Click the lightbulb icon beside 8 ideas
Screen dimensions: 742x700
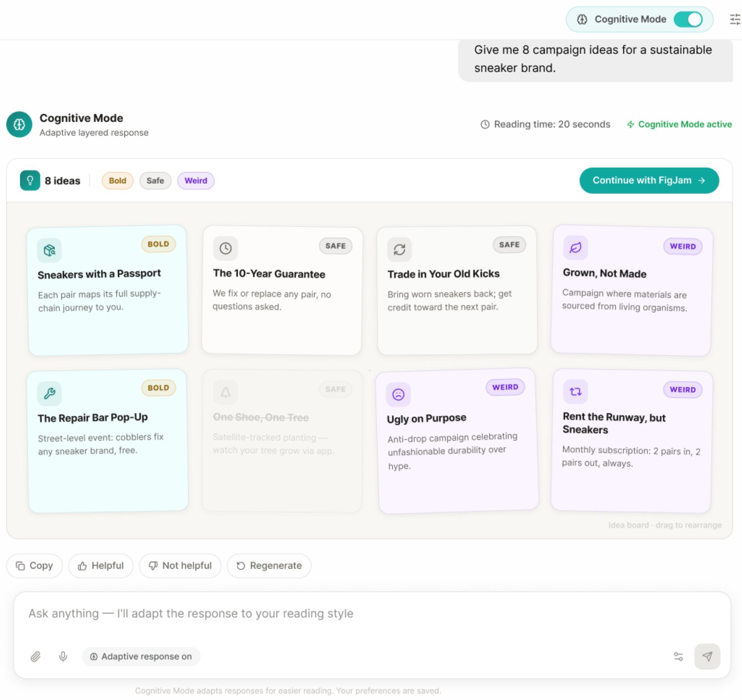(x=30, y=180)
